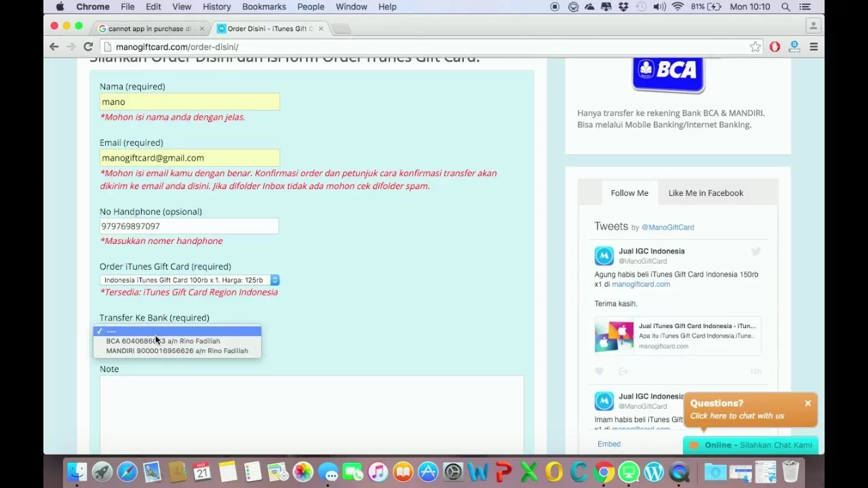Open the Twitter Embed link
Viewport: 868px width, 488px height.
pyautogui.click(x=609, y=444)
